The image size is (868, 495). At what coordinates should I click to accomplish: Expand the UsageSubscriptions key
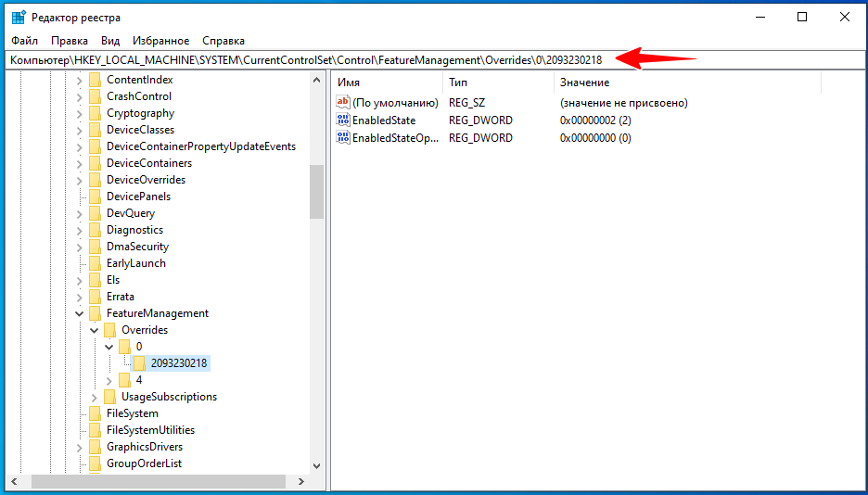(x=94, y=397)
